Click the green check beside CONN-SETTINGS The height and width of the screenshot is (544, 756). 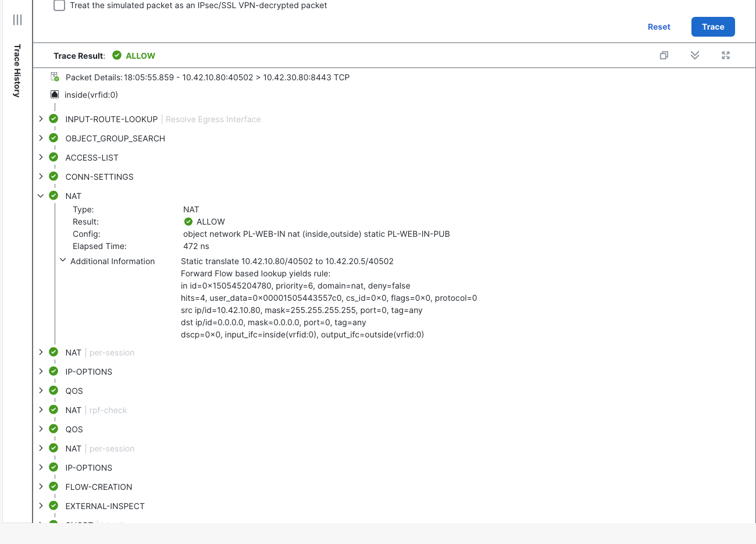tap(54, 176)
